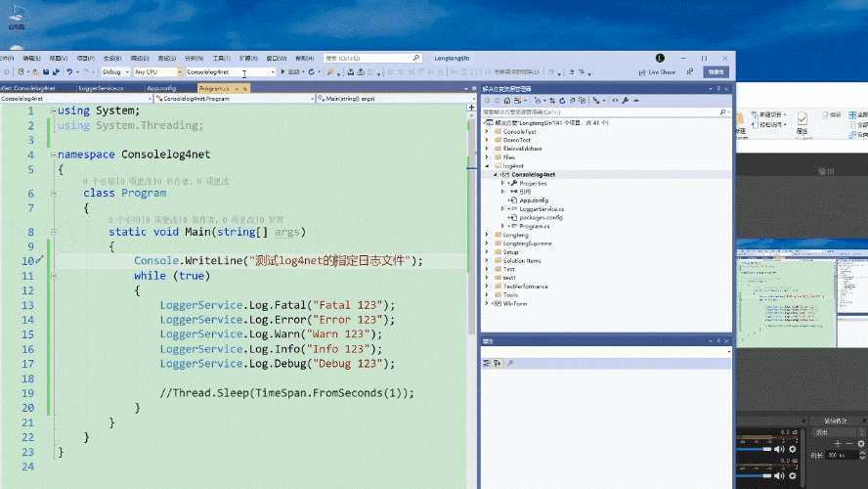
Task: Open the Any CPU platform dropdown
Action: point(157,72)
